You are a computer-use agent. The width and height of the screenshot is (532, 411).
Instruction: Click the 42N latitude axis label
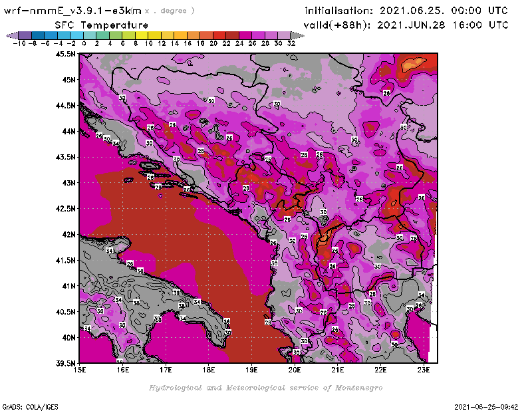click(x=67, y=234)
